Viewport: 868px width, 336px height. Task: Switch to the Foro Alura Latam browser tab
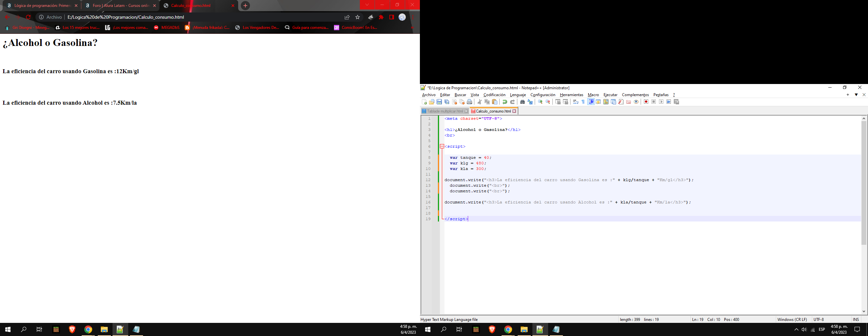[120, 5]
